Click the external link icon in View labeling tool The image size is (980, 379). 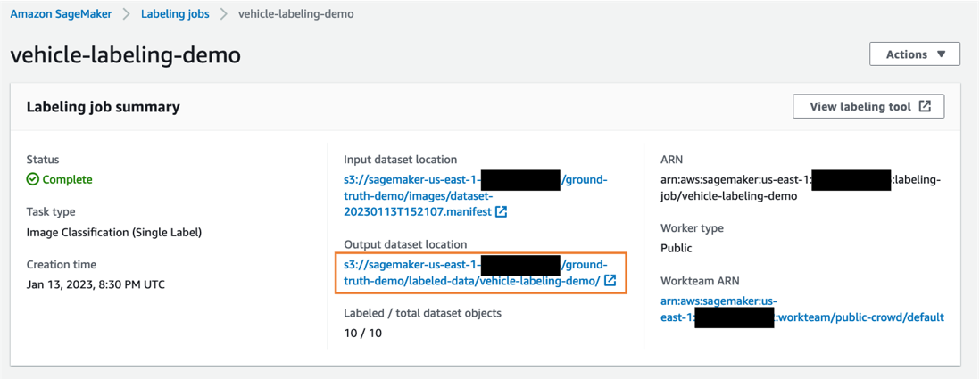[x=925, y=107]
